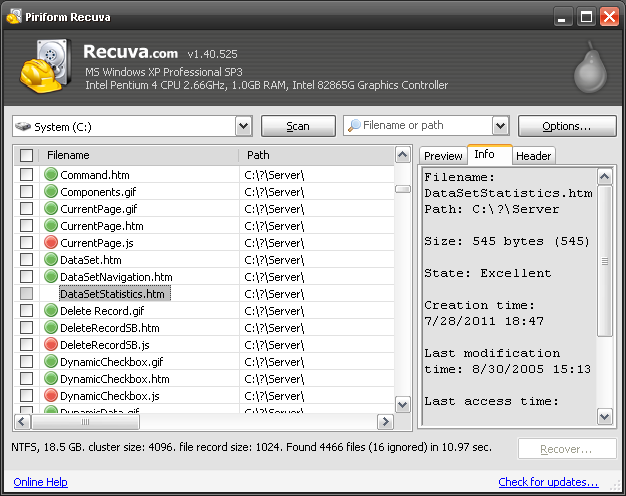Check the box for DataSetStatistics.htm
Image resolution: width=626 pixels, height=496 pixels.
[26, 294]
